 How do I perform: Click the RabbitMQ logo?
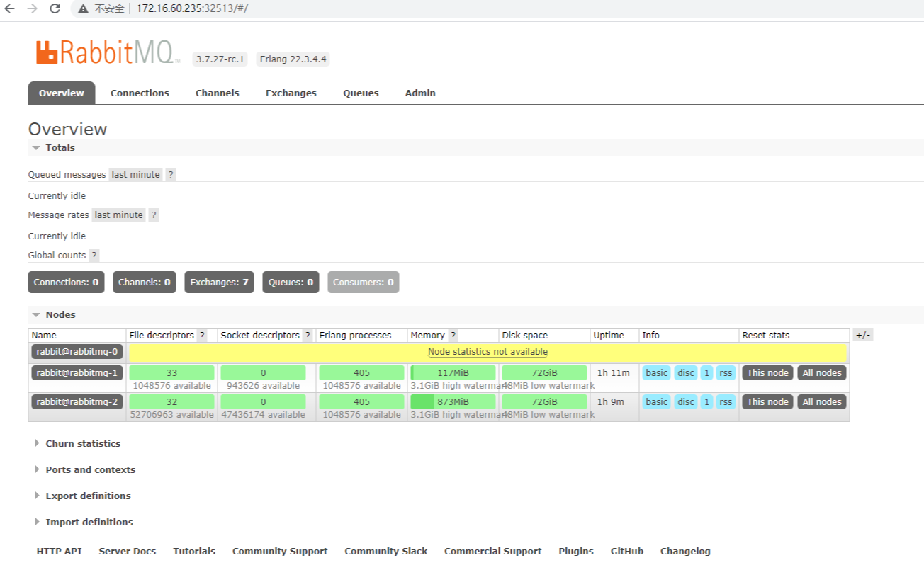click(x=108, y=53)
